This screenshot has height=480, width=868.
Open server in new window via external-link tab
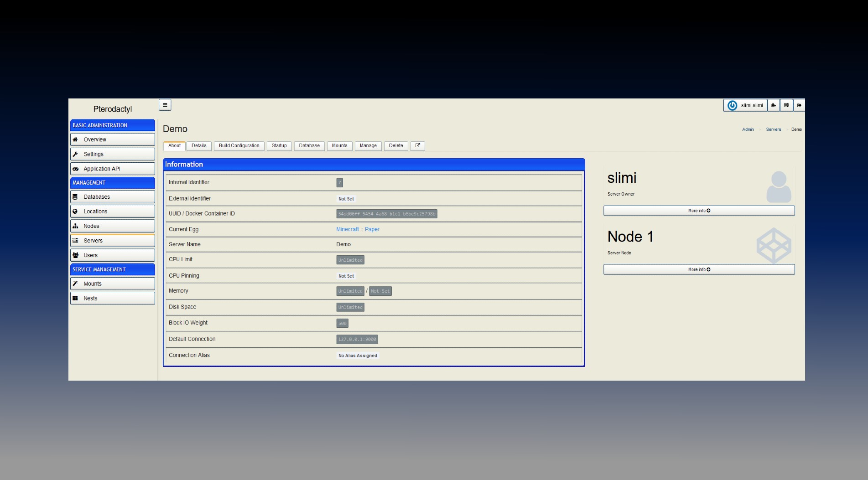point(417,146)
